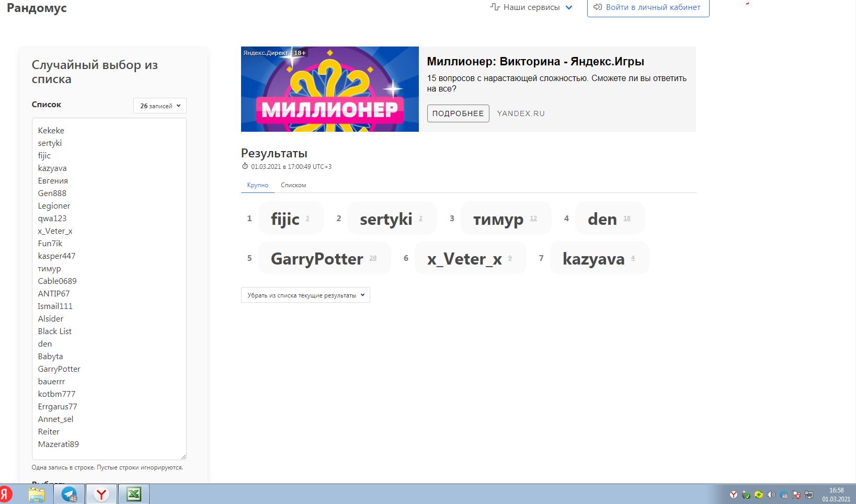Screen dimensions: 856x504
Task: Open the 'Миллионер: Викторина - Яндекс.Игры' ad title
Action: pos(535,61)
